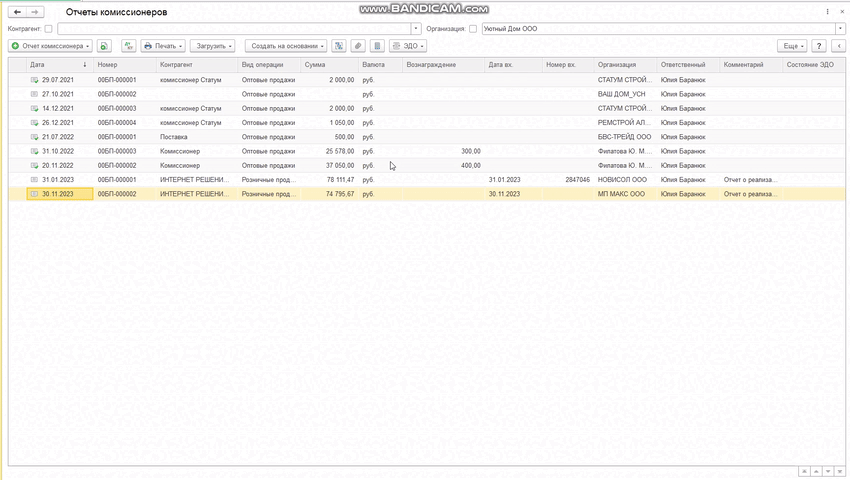This screenshot has width=850, height=480.
Task: Click the reward value 400,00
Action: pyautogui.click(x=471, y=165)
